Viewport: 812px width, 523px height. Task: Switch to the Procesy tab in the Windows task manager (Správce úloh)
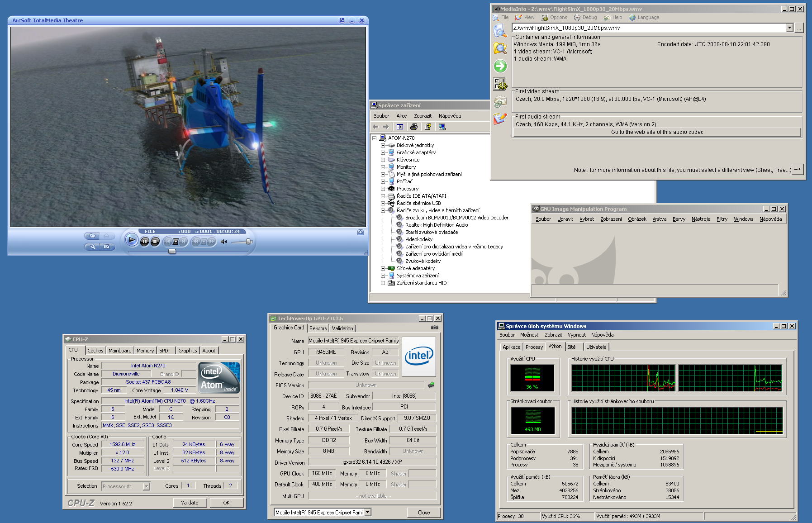pos(534,347)
